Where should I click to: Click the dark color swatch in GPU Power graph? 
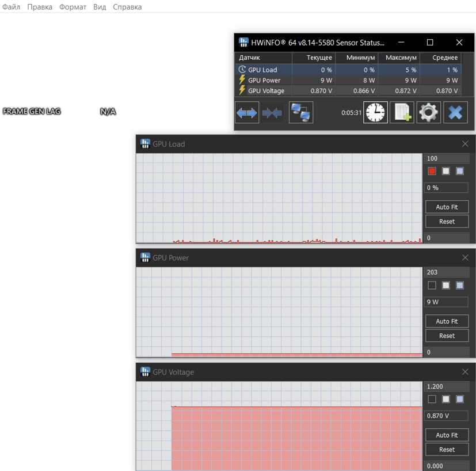[x=432, y=285]
